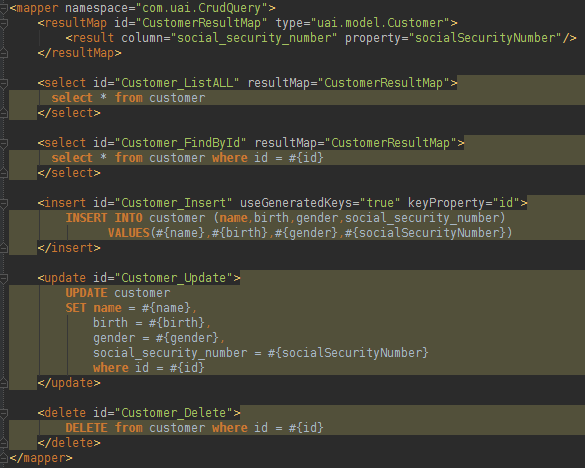Click the "Customer_Update" id value
The image size is (585, 468).
coord(173,278)
